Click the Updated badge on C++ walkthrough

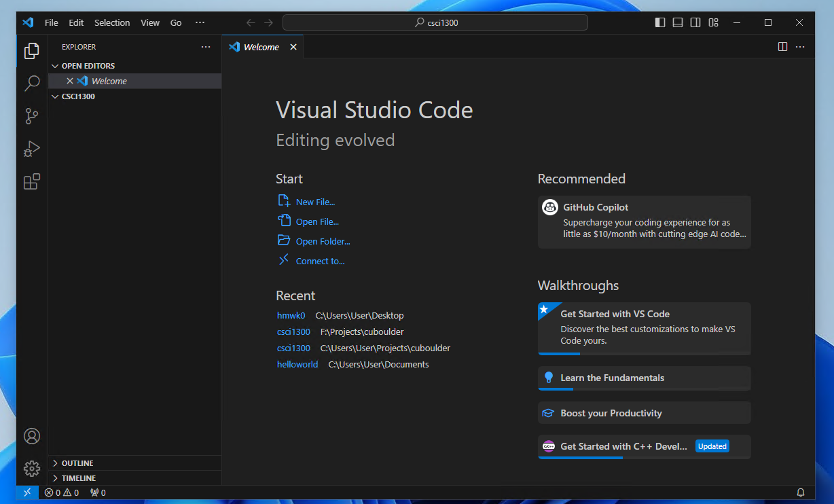(712, 446)
